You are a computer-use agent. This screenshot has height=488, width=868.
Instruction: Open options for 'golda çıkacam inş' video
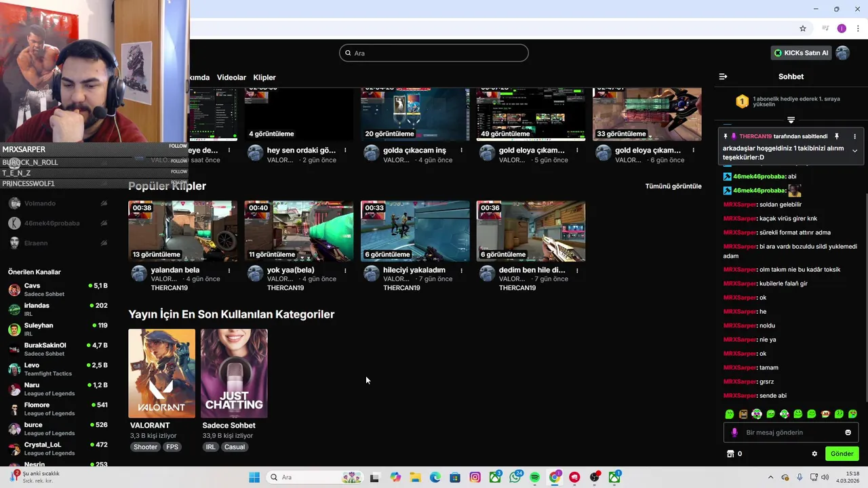click(461, 150)
